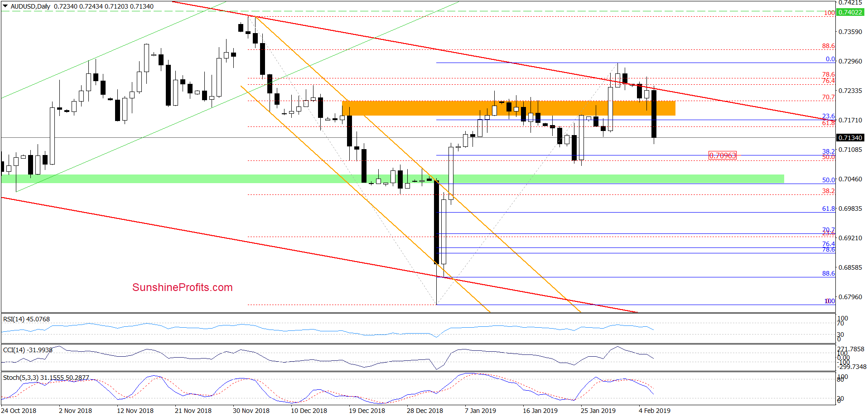The image size is (868, 417).
Task: Click the 21 Nov 2018 date label
Action: tap(193, 411)
